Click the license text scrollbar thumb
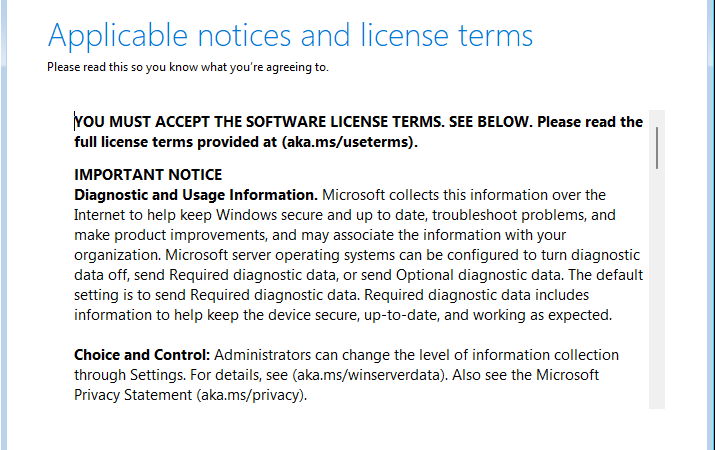Viewport: 715px width, 450px height. [x=657, y=148]
